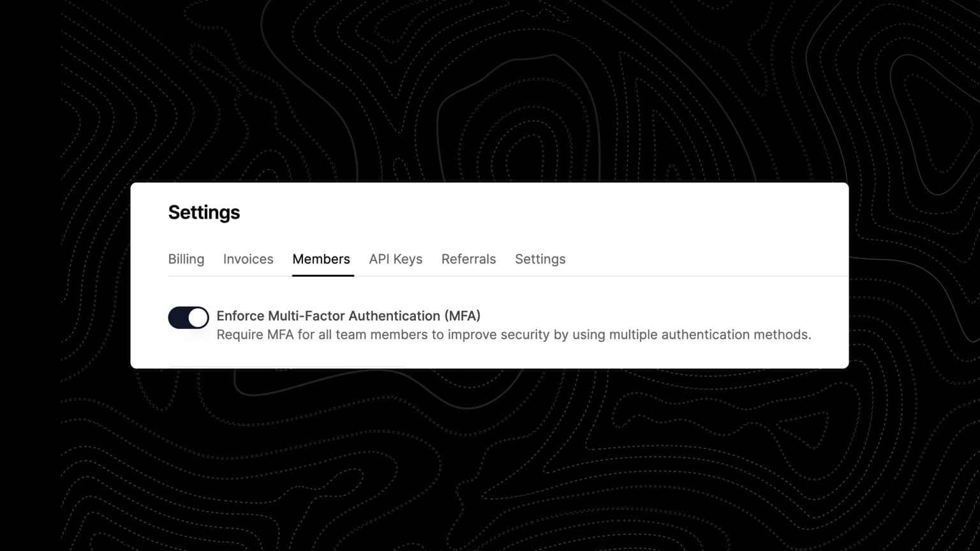
Task: Click the active tab underline indicator
Action: click(x=322, y=275)
